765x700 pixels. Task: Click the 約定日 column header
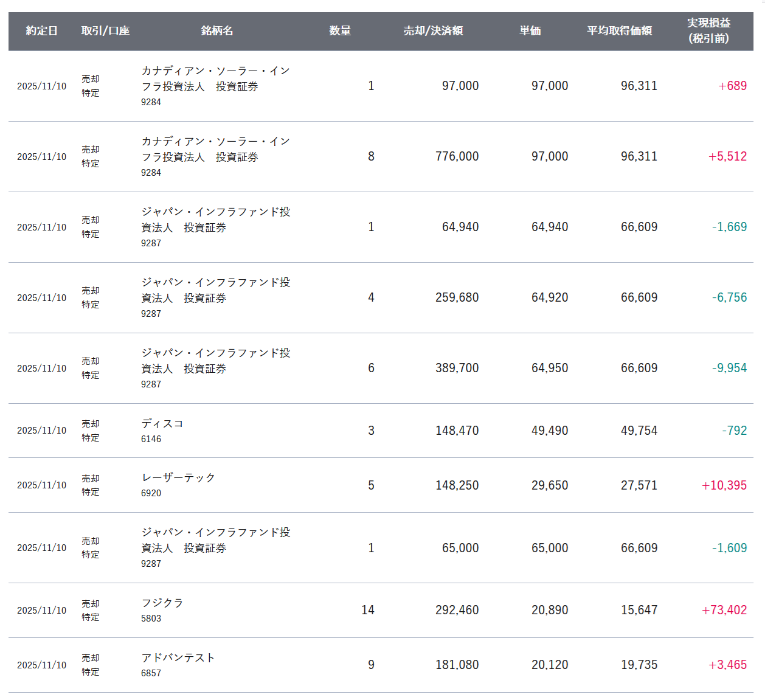(41, 31)
